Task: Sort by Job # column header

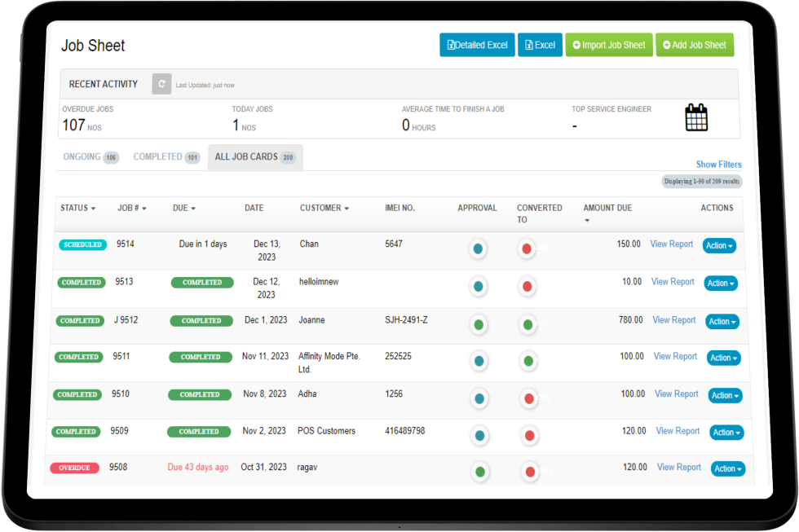Action: coord(132,208)
